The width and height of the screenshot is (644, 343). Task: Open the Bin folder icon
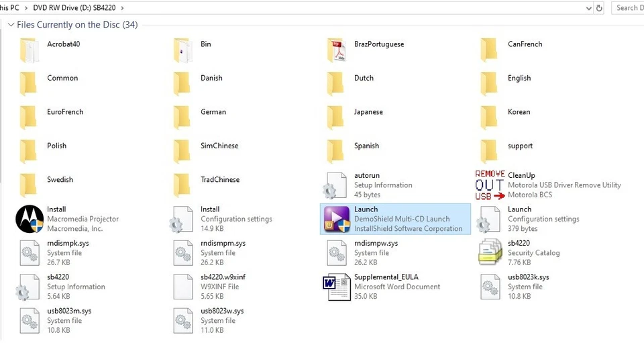(182, 50)
